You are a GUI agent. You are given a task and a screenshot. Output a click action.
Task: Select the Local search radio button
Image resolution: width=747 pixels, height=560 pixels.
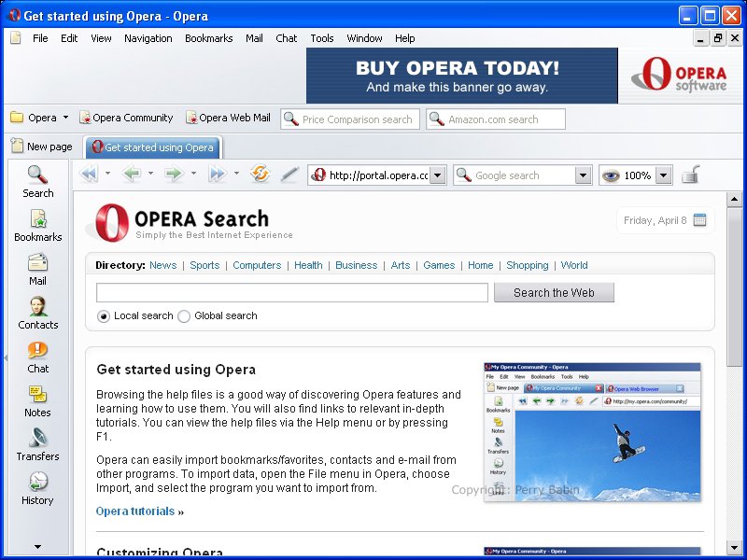(104, 316)
